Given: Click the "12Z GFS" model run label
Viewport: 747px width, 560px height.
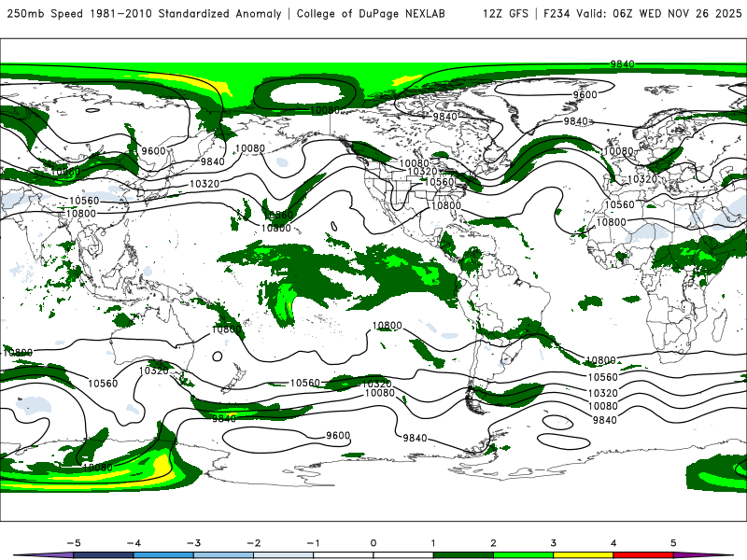Looking at the screenshot, I should (x=505, y=13).
